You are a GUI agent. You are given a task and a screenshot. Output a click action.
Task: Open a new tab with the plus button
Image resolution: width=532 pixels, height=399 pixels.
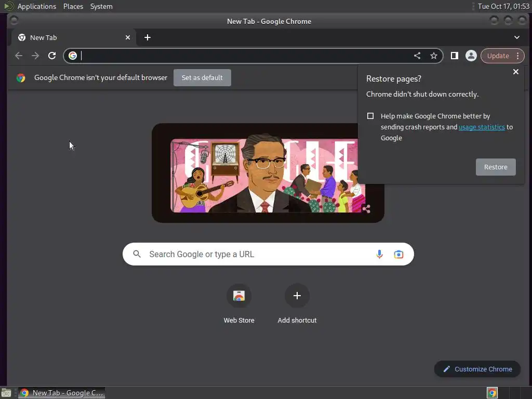(x=147, y=37)
